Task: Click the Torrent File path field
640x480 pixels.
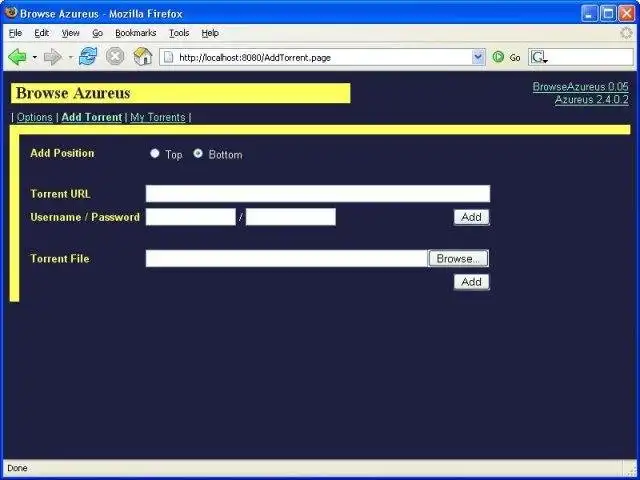Action: [287, 258]
